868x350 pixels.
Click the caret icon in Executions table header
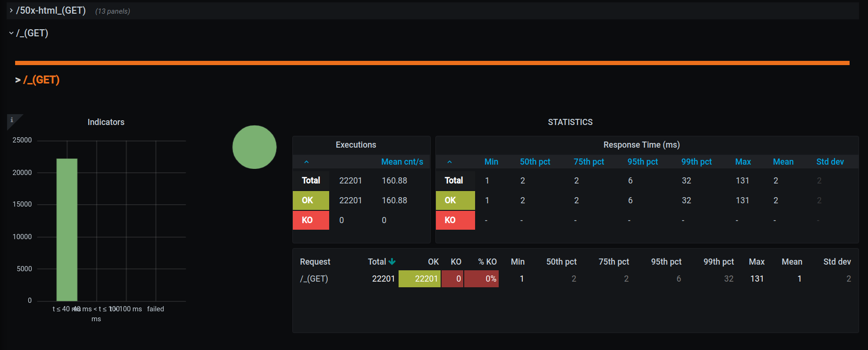(306, 162)
